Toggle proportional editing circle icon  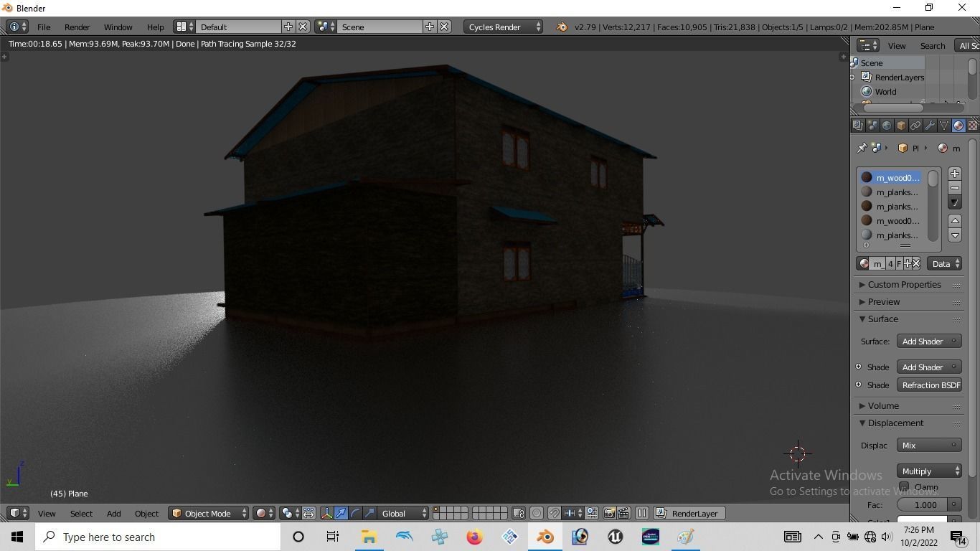click(x=537, y=514)
